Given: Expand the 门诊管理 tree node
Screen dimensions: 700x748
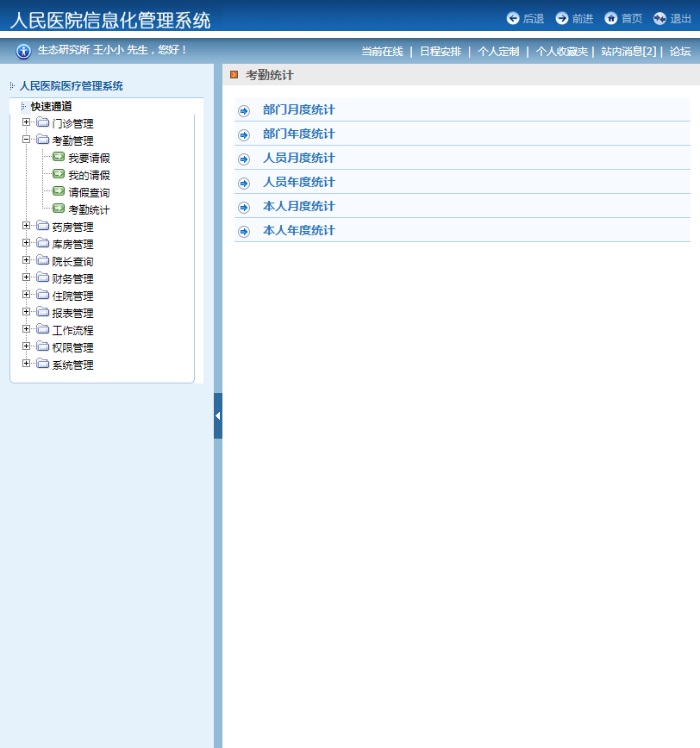Looking at the screenshot, I should pyautogui.click(x=27, y=122).
